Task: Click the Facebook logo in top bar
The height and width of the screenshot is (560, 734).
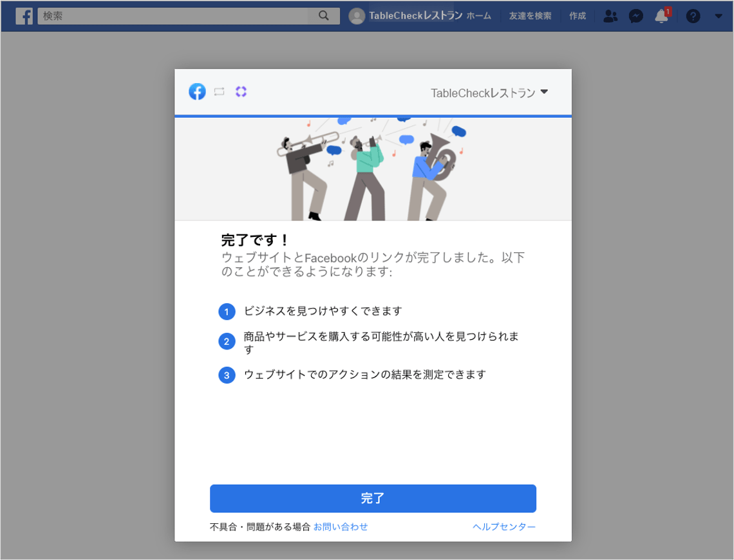Action: tap(24, 16)
